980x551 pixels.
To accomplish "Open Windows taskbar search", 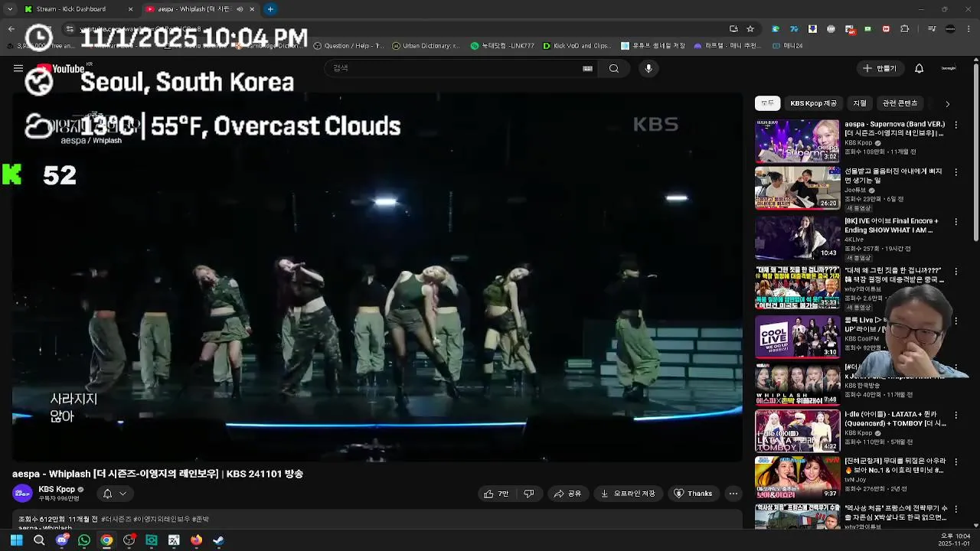I will point(39,540).
